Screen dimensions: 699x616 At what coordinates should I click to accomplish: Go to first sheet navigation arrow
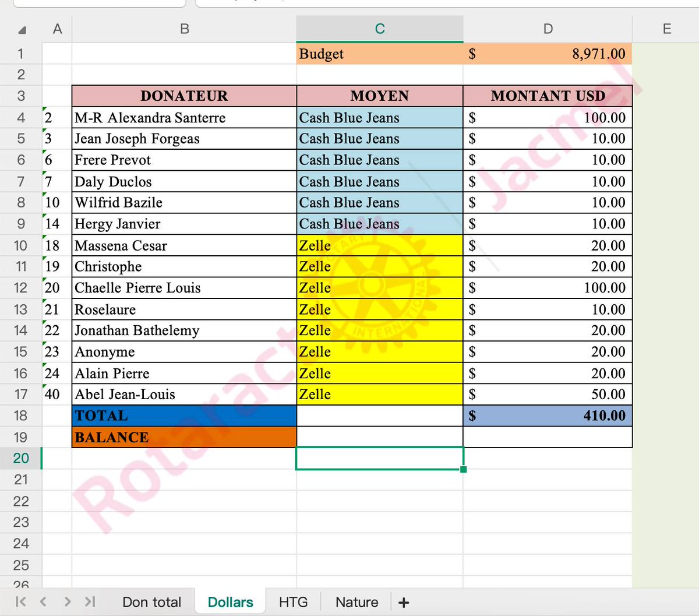point(20,601)
